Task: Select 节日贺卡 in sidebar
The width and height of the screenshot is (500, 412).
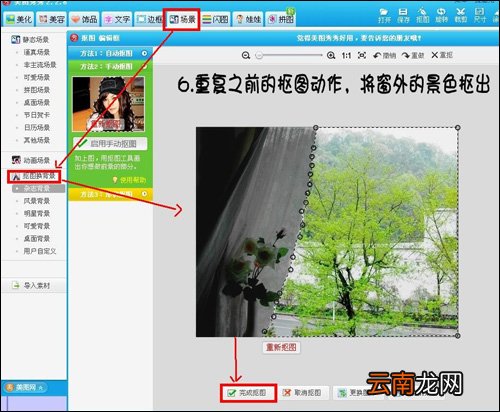Action: pyautogui.click(x=37, y=115)
